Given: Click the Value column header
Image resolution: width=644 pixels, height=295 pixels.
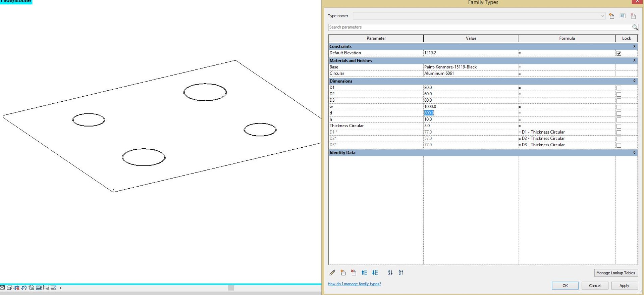Looking at the screenshot, I should (x=471, y=38).
